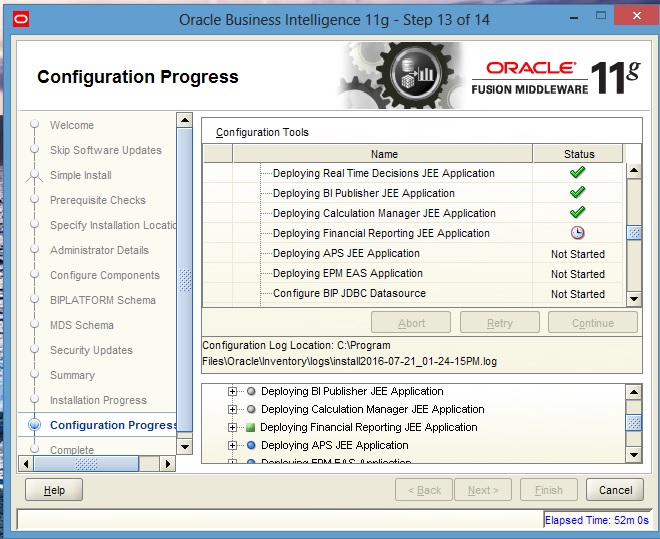Click green checkmark for Real Time Decisions
This screenshot has width=660, height=539.
[x=577, y=173]
